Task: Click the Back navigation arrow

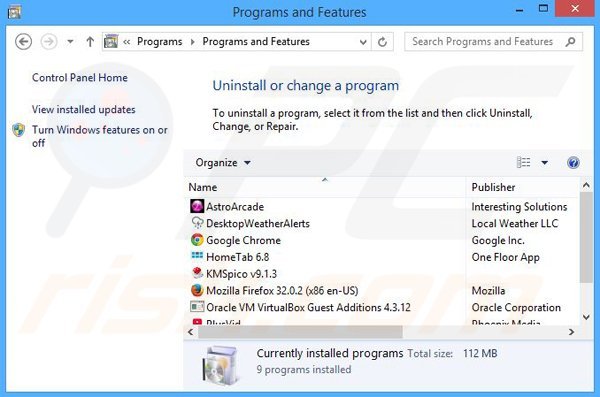Action: tap(23, 41)
